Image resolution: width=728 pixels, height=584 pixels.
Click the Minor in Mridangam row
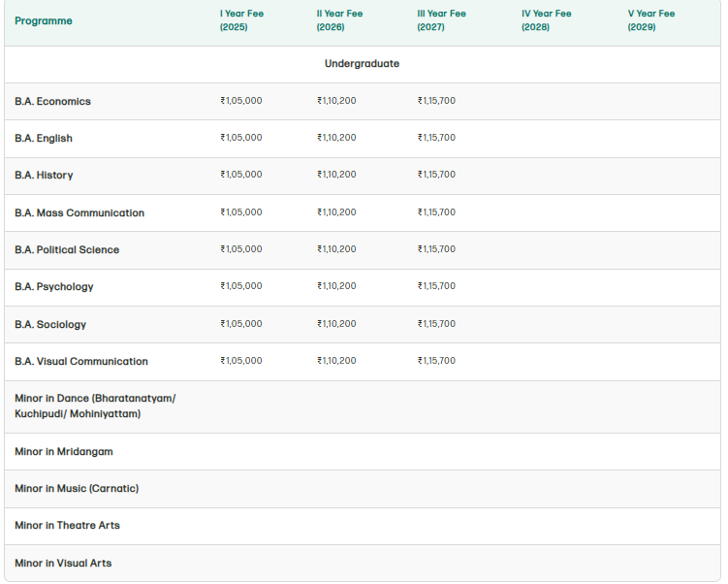[x=64, y=452]
